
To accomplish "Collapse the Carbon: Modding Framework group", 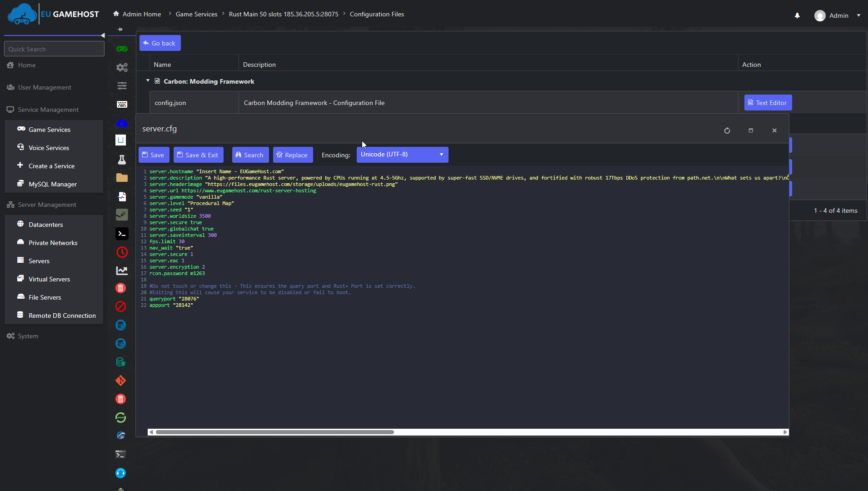I will pos(148,80).
